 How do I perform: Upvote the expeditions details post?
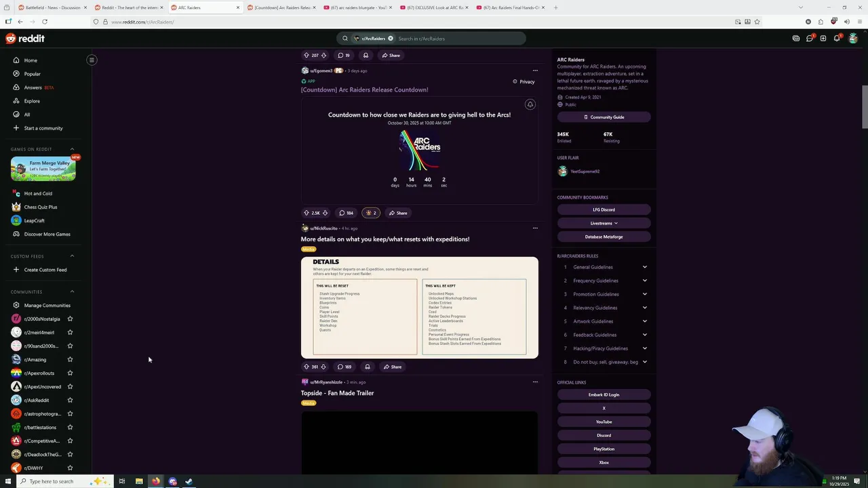coord(306,367)
